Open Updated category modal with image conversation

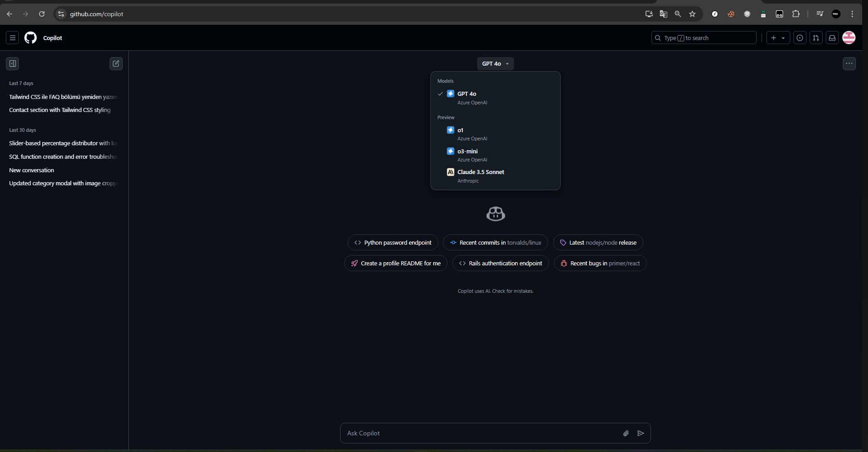click(x=64, y=183)
